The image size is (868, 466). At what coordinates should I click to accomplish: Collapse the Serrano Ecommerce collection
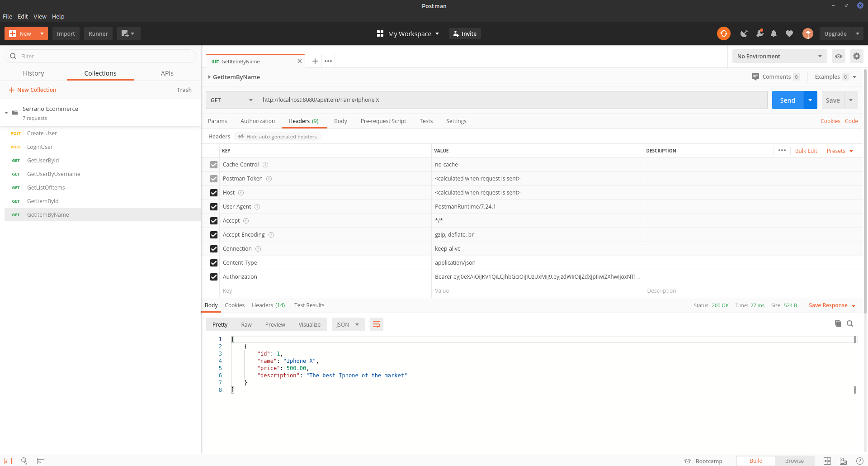coord(6,113)
